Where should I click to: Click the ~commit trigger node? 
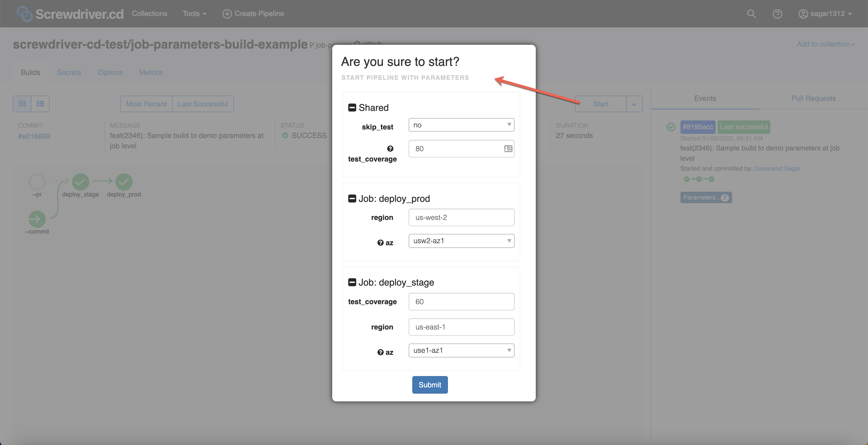point(37,219)
